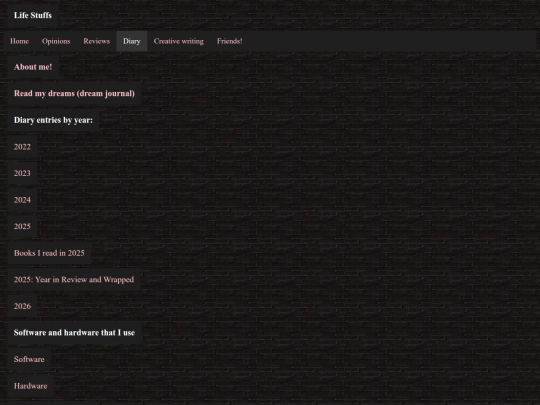Click the Diary entries by year heading
Screen dimensions: 540x405
(x=53, y=120)
